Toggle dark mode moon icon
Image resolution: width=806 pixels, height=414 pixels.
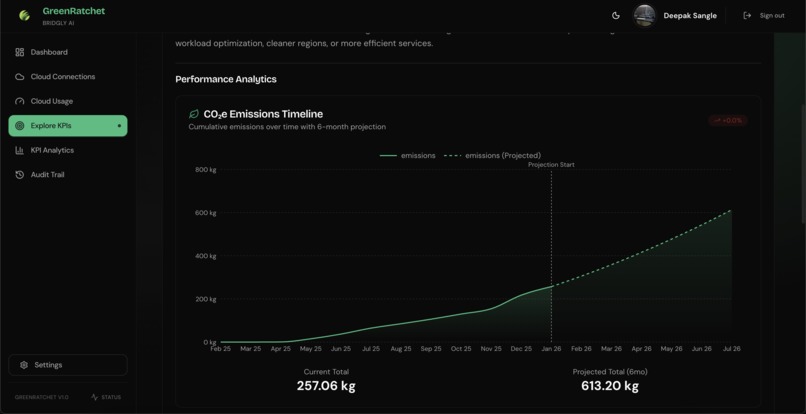616,15
